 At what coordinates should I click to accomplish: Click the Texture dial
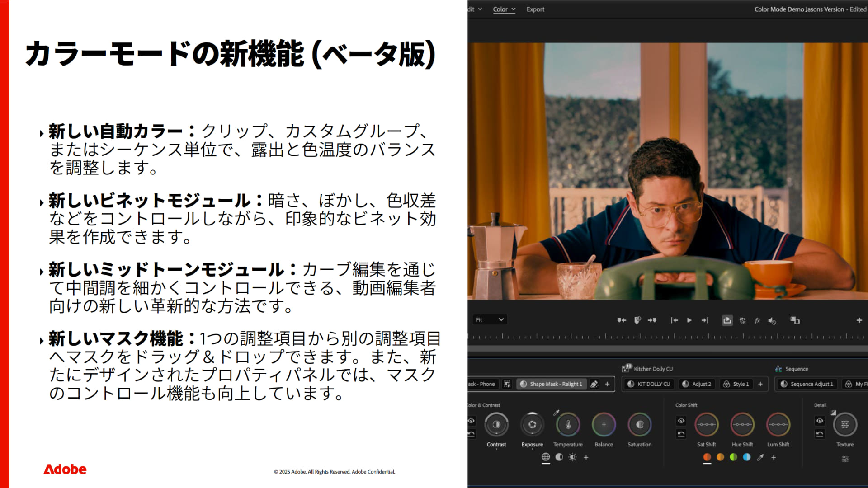coord(845,424)
